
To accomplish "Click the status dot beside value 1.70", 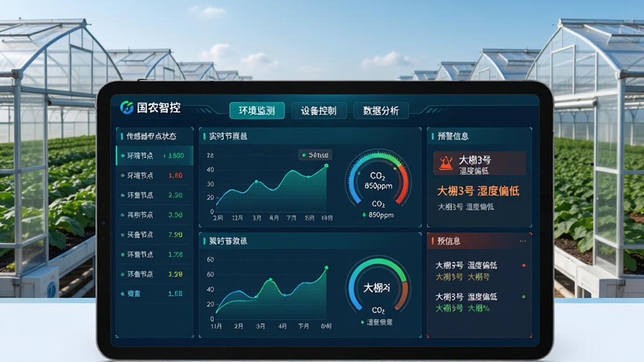I will pyautogui.click(x=123, y=255).
